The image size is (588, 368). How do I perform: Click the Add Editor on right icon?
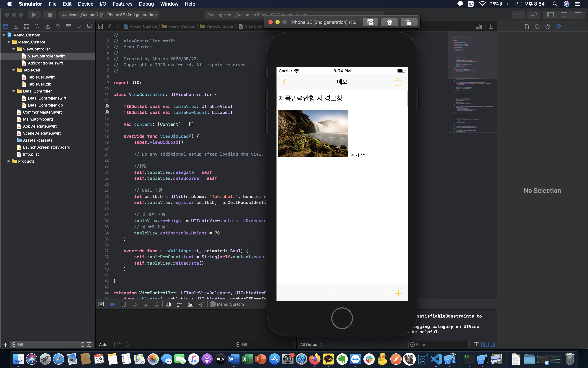click(x=491, y=26)
